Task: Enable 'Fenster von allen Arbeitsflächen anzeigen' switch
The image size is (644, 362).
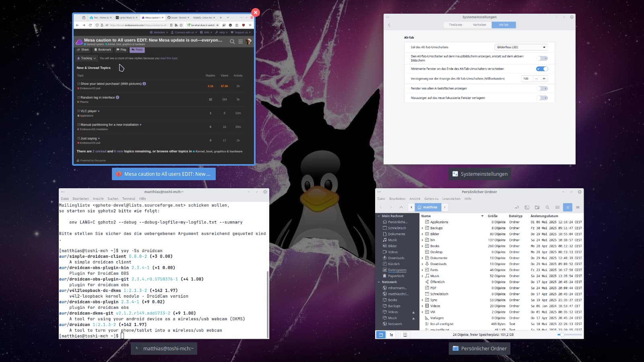Action: tap(542, 88)
